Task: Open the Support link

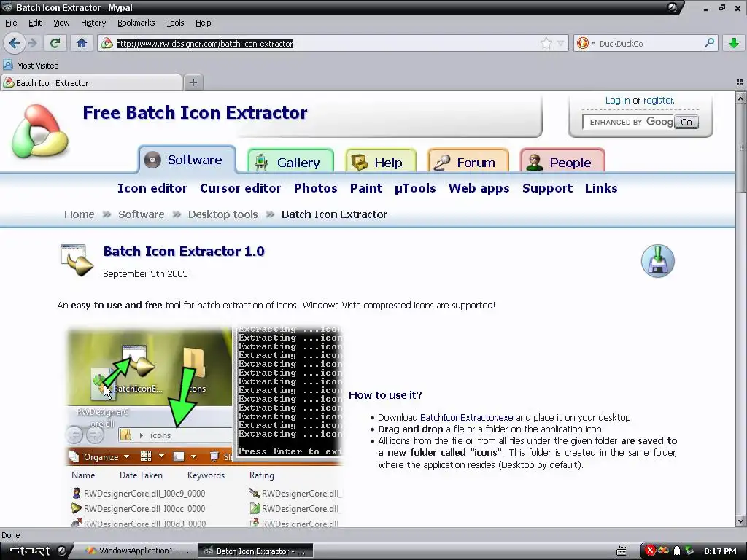Action: point(547,189)
